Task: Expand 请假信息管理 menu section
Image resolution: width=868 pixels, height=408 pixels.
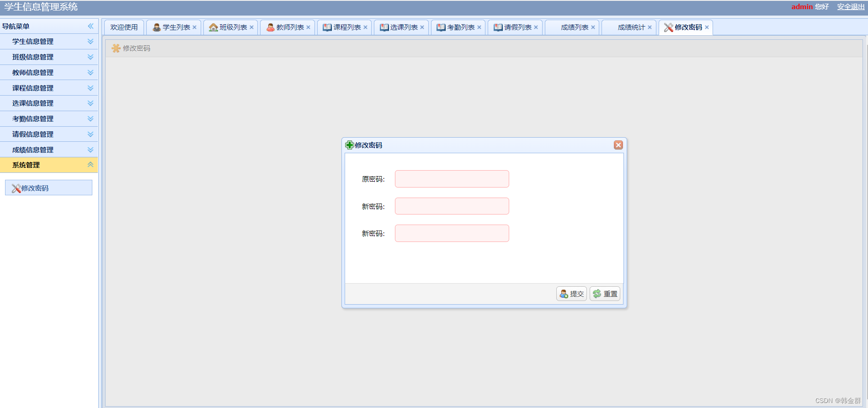Action: (91, 134)
